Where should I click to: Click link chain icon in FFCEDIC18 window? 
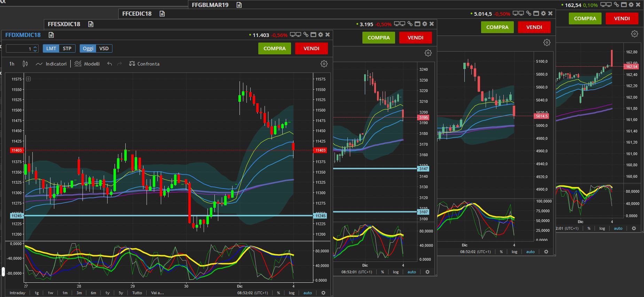pos(529,14)
